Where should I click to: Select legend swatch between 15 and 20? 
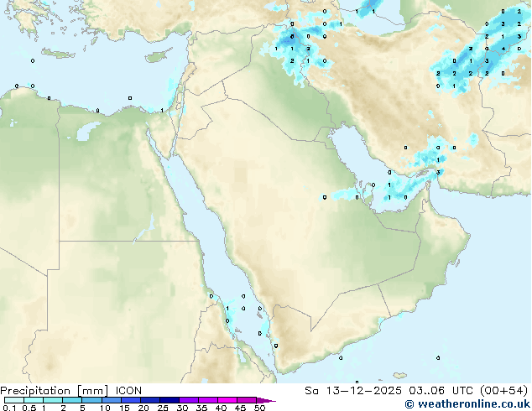click(131, 400)
